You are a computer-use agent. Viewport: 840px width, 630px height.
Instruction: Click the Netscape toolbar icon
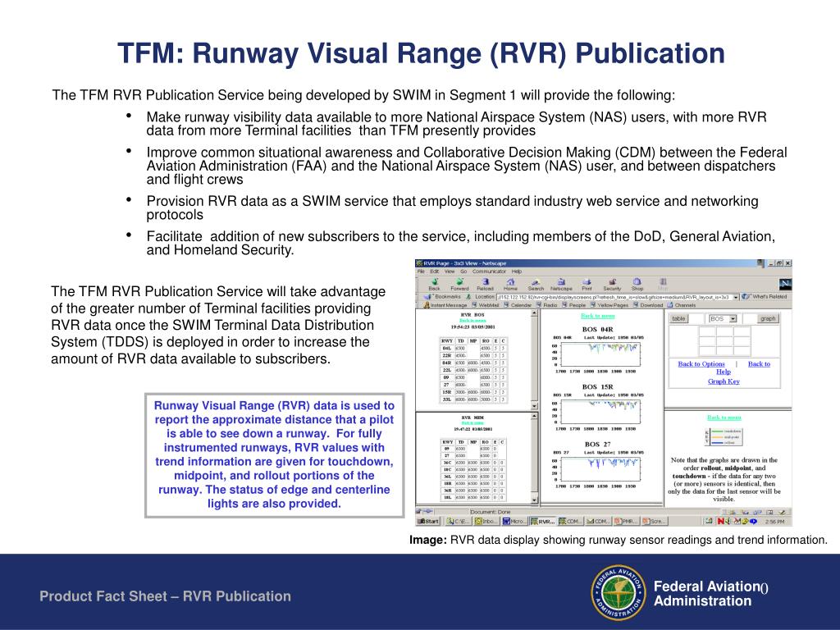coord(561,284)
